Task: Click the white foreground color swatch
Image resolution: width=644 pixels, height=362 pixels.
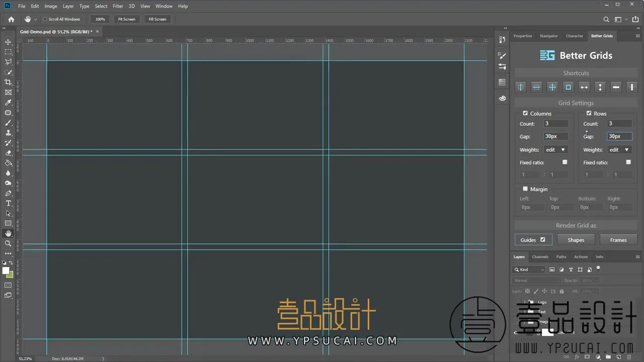Action: (x=6, y=270)
